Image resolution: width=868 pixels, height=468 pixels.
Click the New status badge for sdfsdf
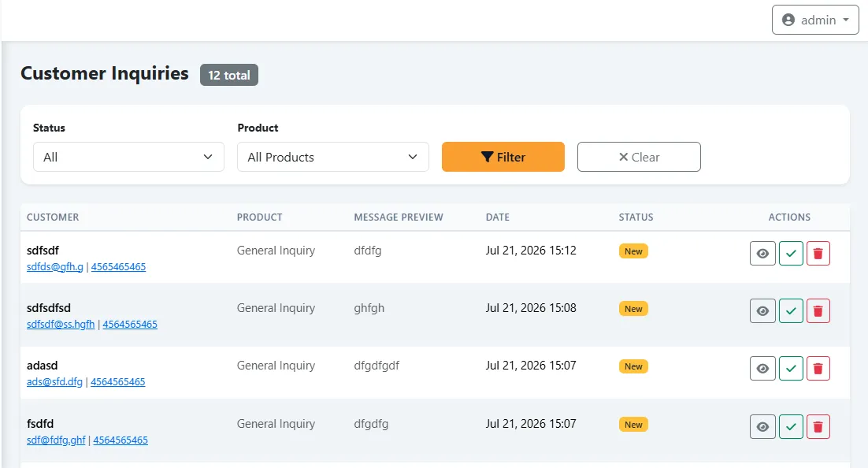[633, 251]
